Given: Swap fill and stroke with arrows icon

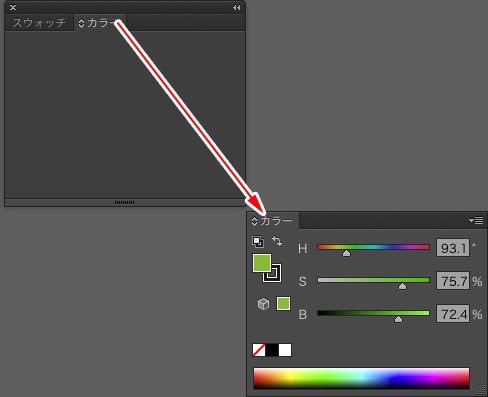Looking at the screenshot, I should tap(277, 241).
